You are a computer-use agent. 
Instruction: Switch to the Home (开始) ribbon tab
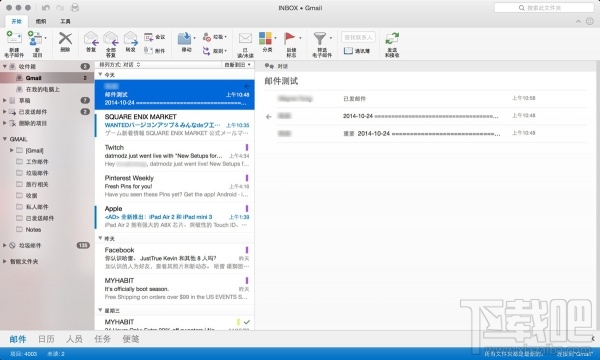pyautogui.click(x=16, y=21)
